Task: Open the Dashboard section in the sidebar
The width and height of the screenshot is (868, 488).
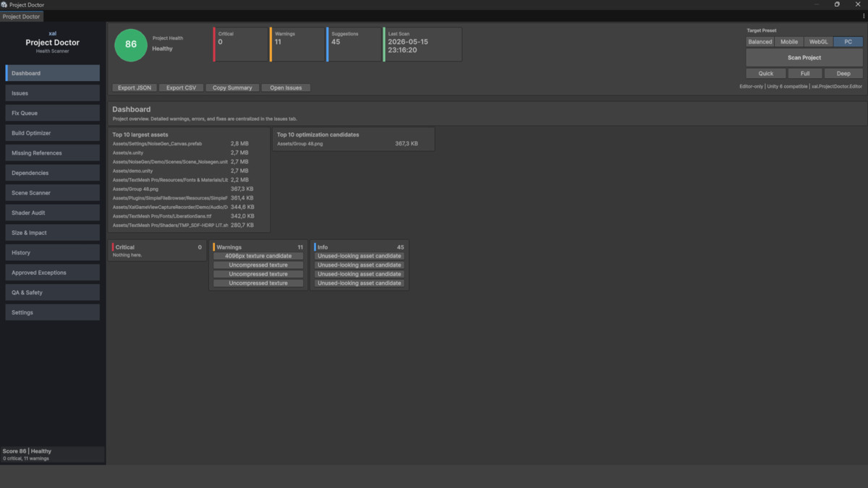Action: coord(53,73)
